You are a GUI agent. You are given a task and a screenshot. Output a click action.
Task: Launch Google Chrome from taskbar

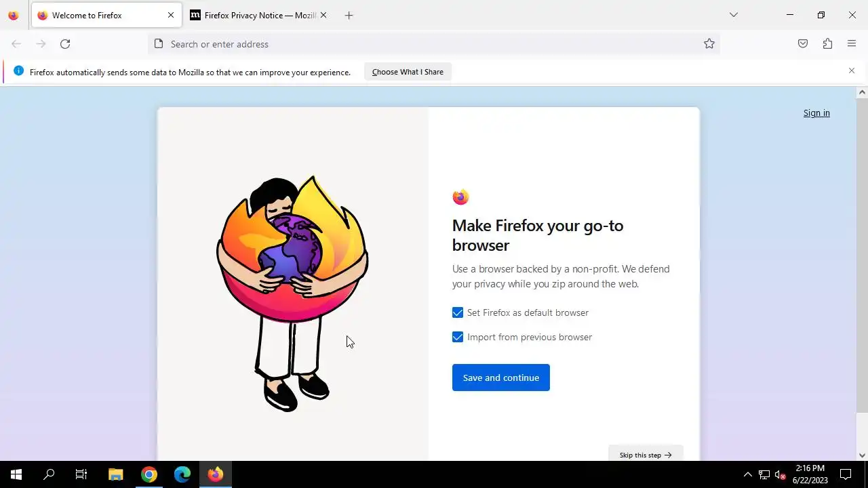click(x=149, y=474)
